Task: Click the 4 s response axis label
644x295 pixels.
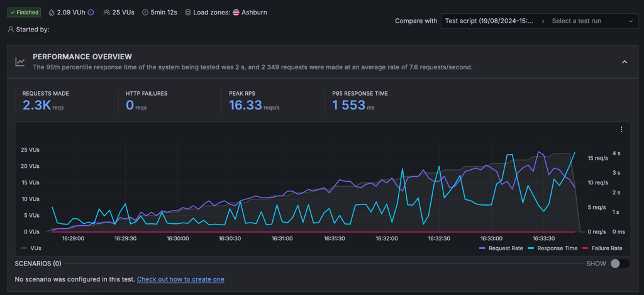Action: point(616,153)
